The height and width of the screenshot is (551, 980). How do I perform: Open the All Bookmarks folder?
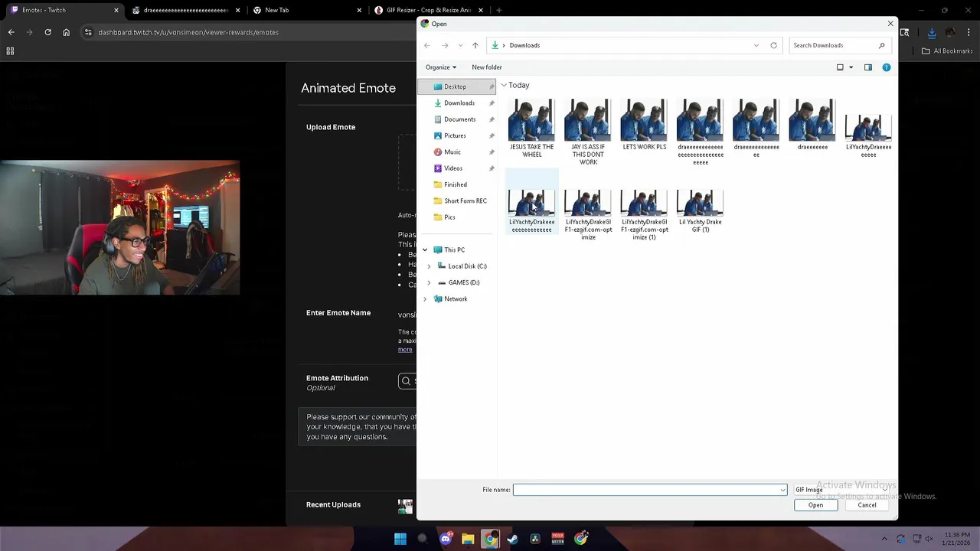click(x=947, y=51)
